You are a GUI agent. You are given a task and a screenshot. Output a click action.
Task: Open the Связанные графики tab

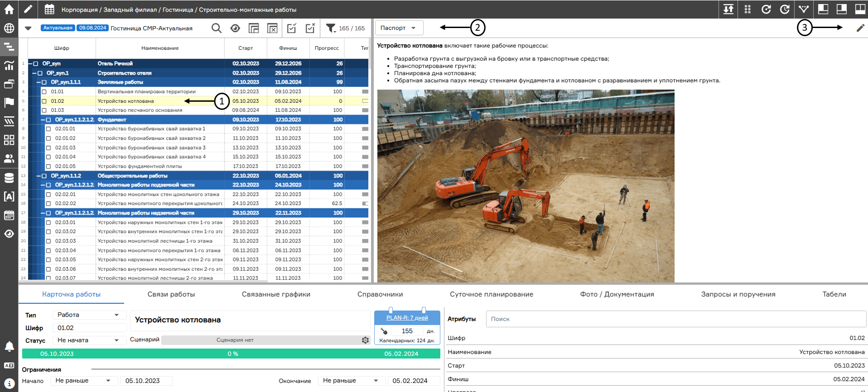276,294
